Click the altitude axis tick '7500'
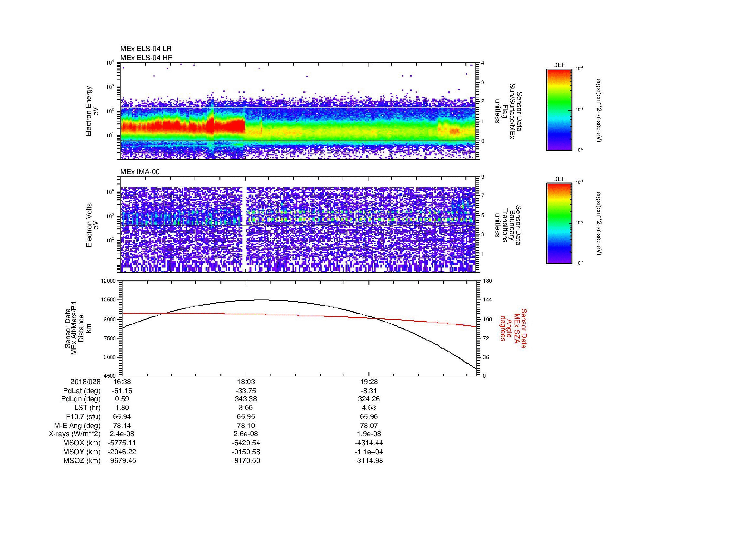The width and height of the screenshot is (756, 534). pyautogui.click(x=110, y=338)
